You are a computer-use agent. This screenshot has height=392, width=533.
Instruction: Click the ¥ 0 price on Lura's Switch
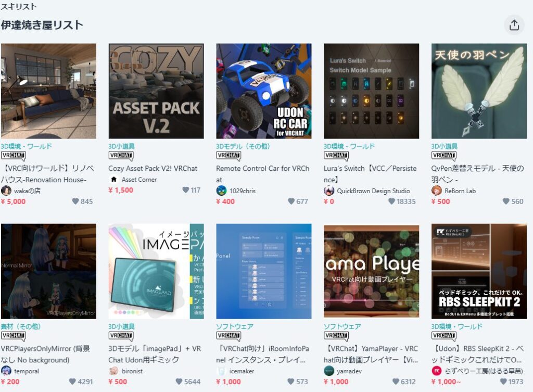[329, 201]
